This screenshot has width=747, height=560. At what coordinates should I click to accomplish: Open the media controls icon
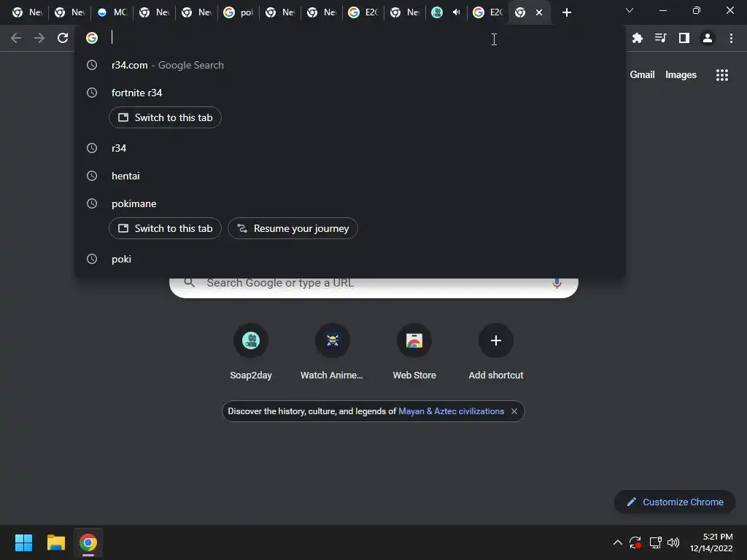[x=660, y=38]
